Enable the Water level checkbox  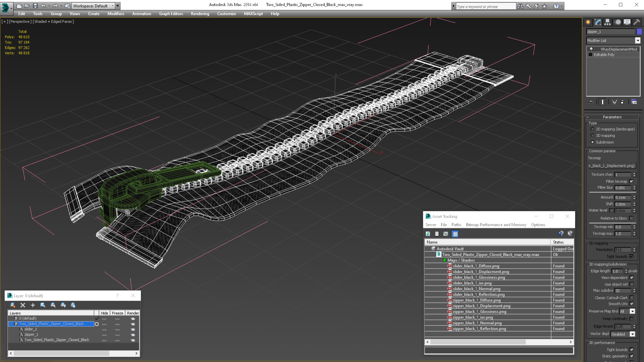coord(611,210)
